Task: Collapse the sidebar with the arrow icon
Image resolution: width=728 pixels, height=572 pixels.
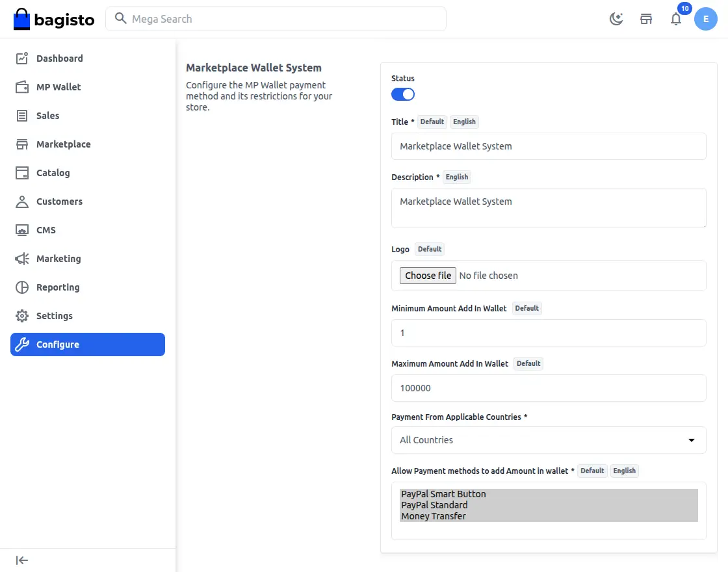Action: 21,560
